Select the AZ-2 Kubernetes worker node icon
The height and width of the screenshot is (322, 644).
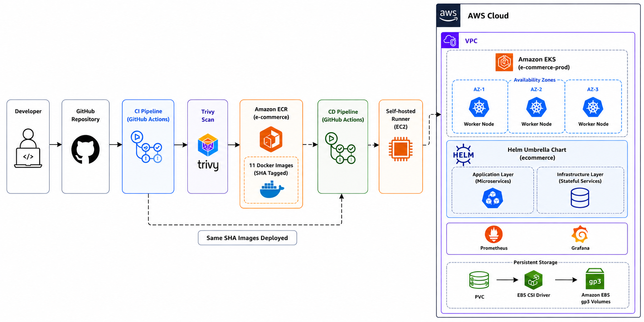pos(536,107)
